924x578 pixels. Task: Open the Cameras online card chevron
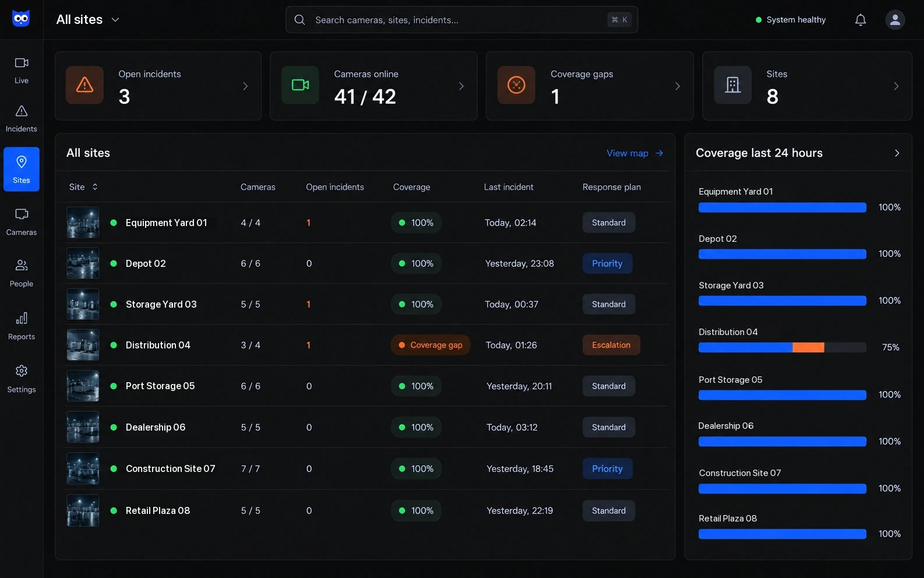pyautogui.click(x=461, y=86)
